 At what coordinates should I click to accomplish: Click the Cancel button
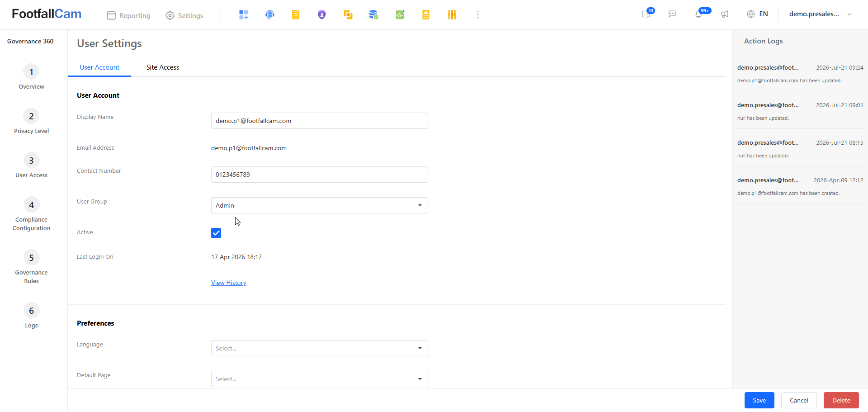pyautogui.click(x=799, y=400)
